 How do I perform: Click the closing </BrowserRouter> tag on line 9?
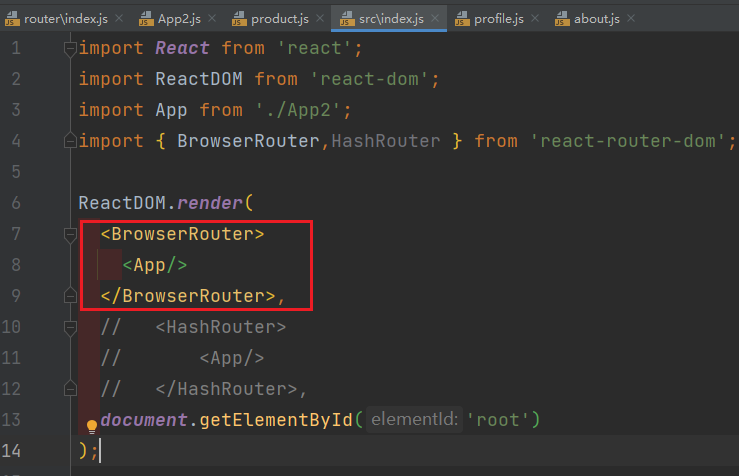point(188,296)
